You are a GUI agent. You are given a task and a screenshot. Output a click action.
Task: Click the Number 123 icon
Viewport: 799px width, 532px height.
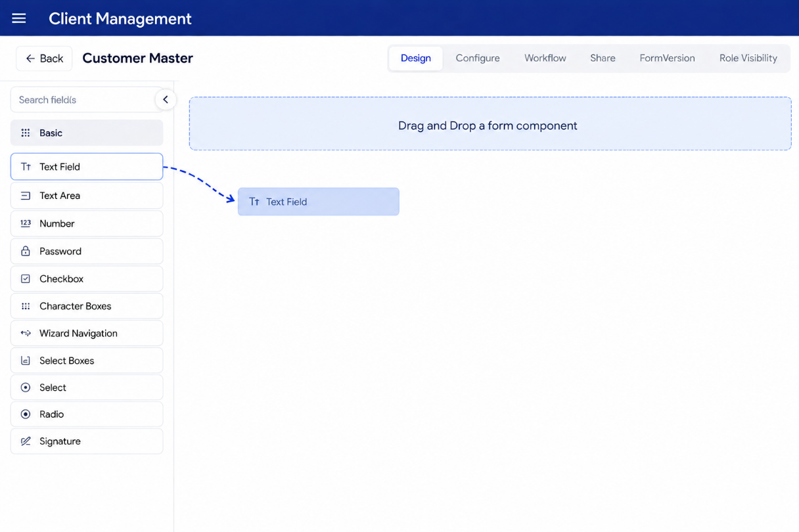(x=26, y=223)
